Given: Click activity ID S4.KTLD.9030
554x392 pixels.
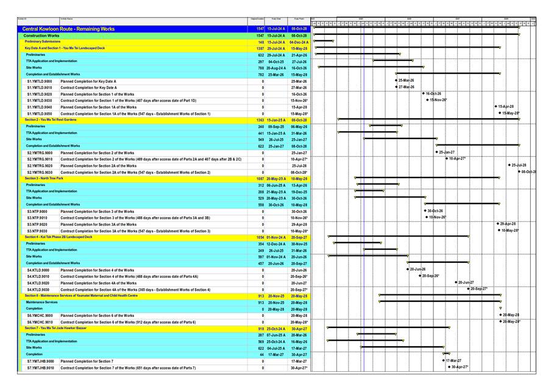Looking at the screenshot, I should (40, 290).
